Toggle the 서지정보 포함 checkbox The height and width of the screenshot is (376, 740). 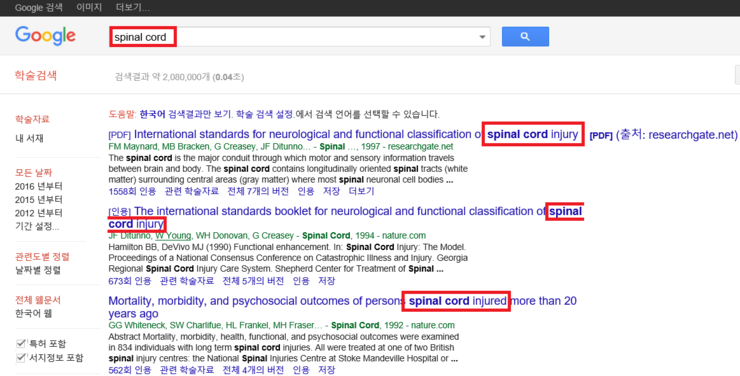click(x=21, y=358)
